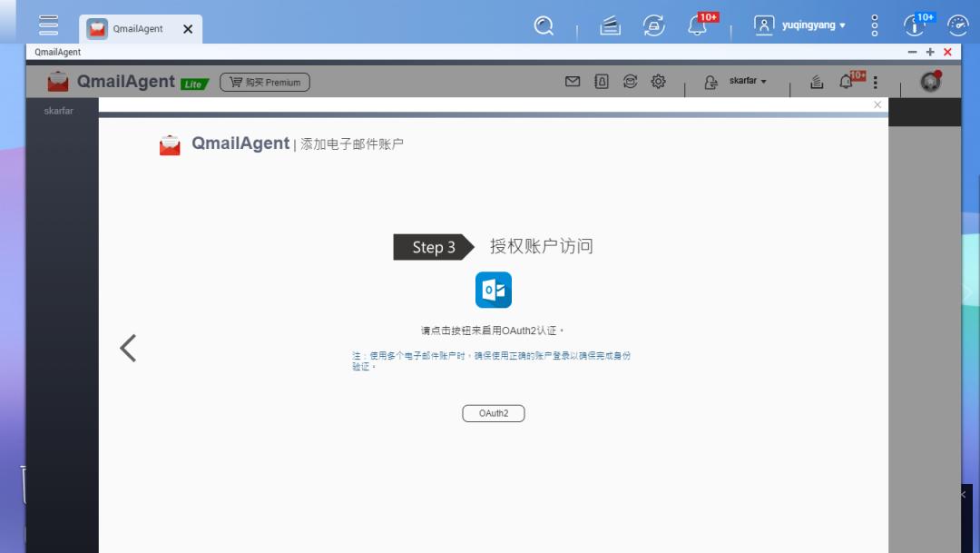Go back using the left chevron arrow
This screenshot has height=553, width=980.
click(127, 348)
